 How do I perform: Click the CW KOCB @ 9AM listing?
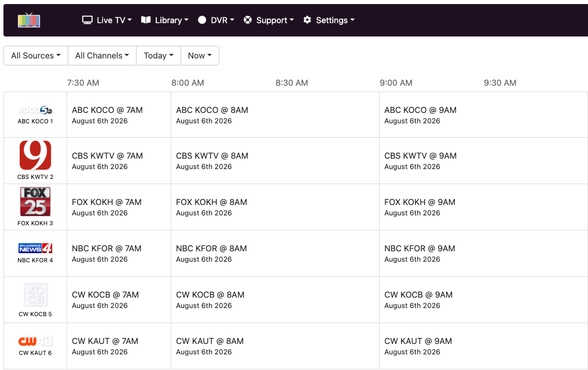click(484, 300)
